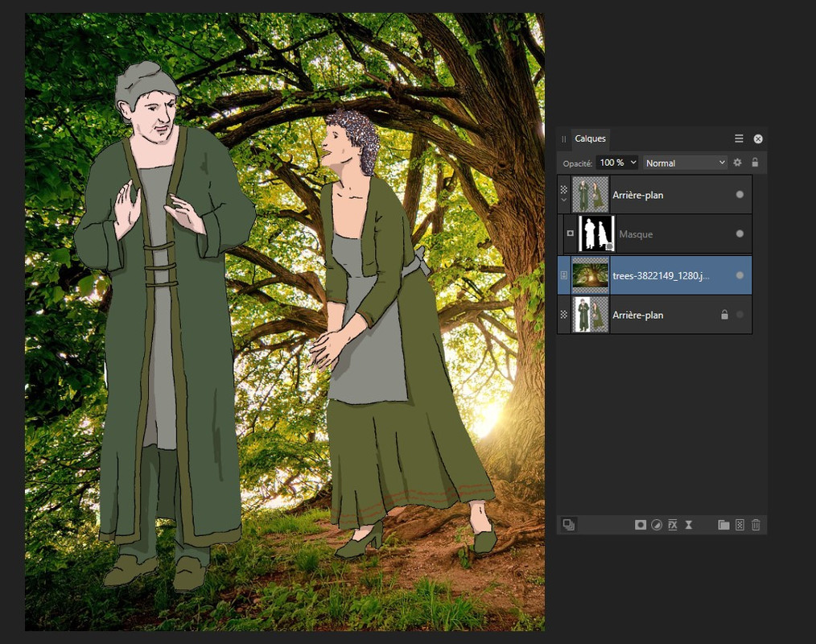Show the hidden bottom Arrière-plan layer
The height and width of the screenshot is (644, 816).
pyautogui.click(x=740, y=315)
